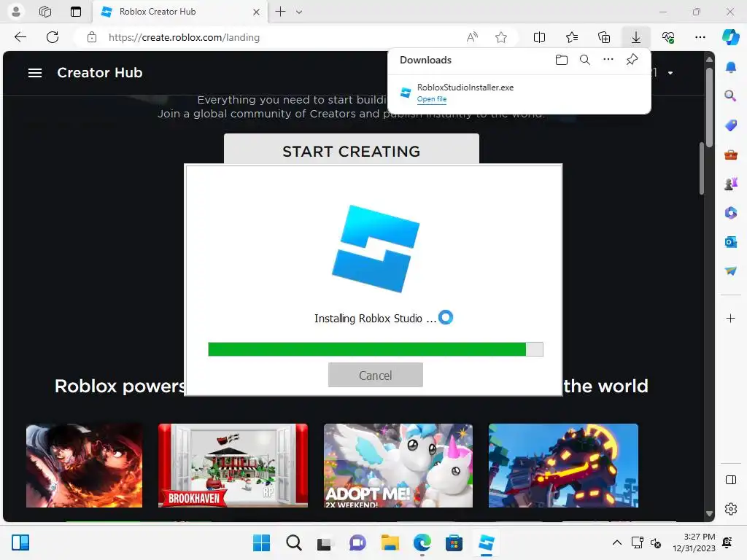Close the Roblox Creator Hub tab
This screenshot has width=747, height=560.
[256, 12]
